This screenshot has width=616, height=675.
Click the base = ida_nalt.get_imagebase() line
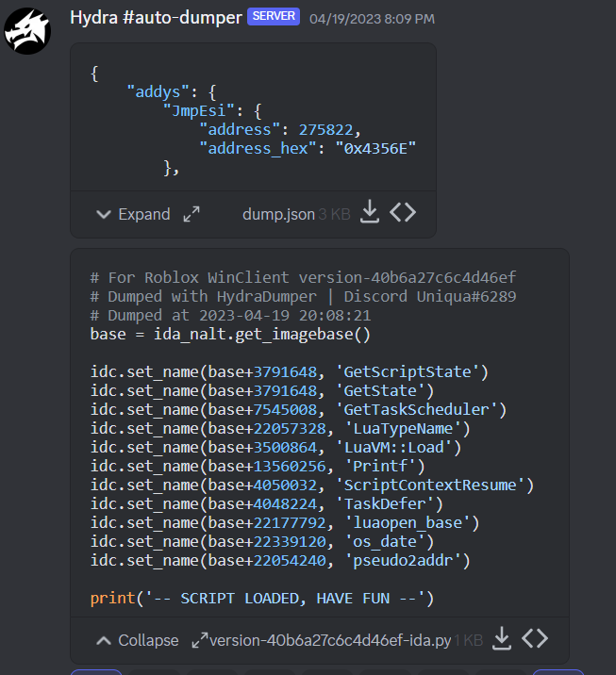click(230, 334)
